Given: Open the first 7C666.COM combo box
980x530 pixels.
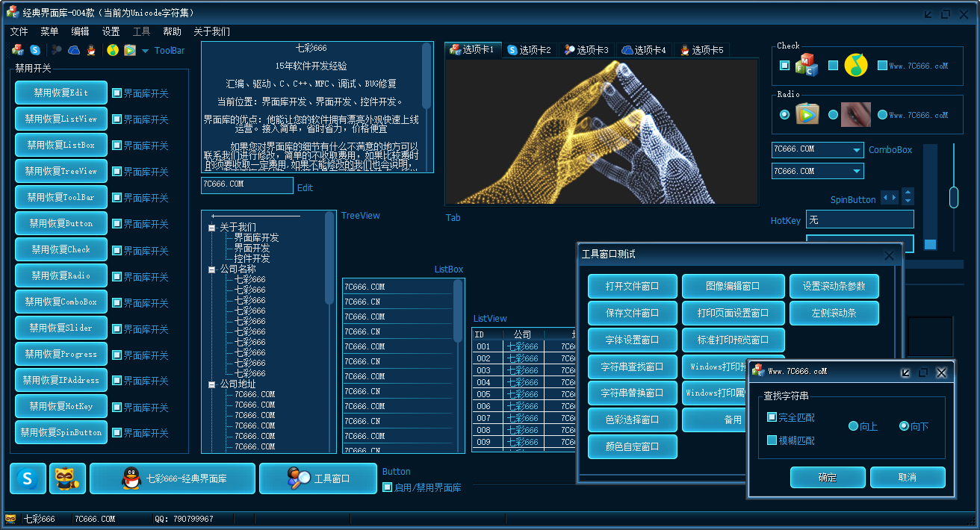Looking at the screenshot, I should pyautogui.click(x=856, y=150).
